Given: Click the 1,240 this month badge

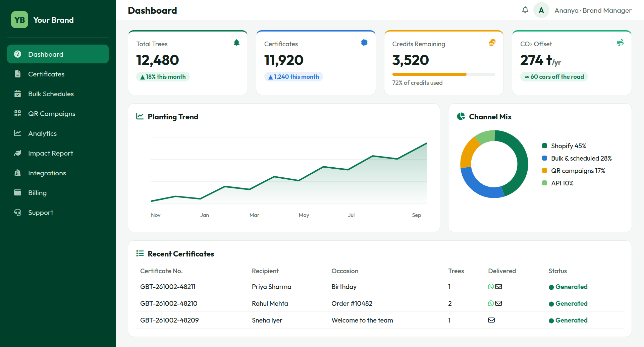Looking at the screenshot, I should (x=293, y=77).
